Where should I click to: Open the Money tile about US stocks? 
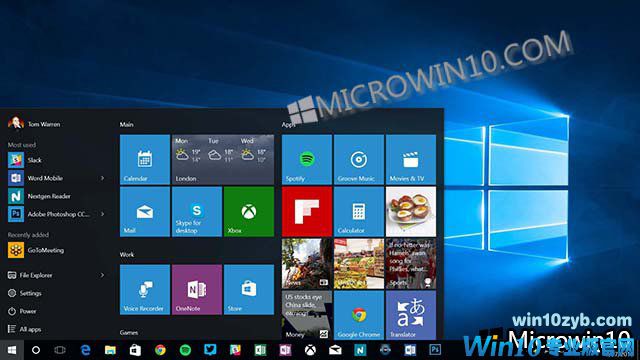[307, 315]
